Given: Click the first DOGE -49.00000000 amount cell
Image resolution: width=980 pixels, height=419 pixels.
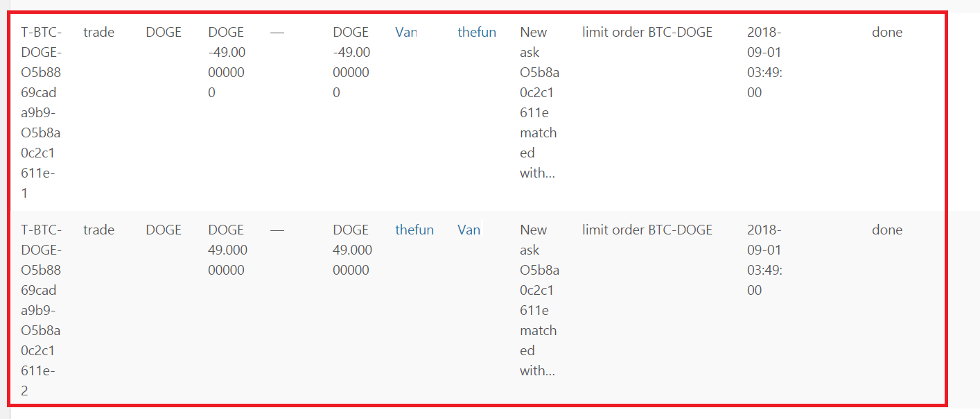Looking at the screenshot, I should (227, 62).
